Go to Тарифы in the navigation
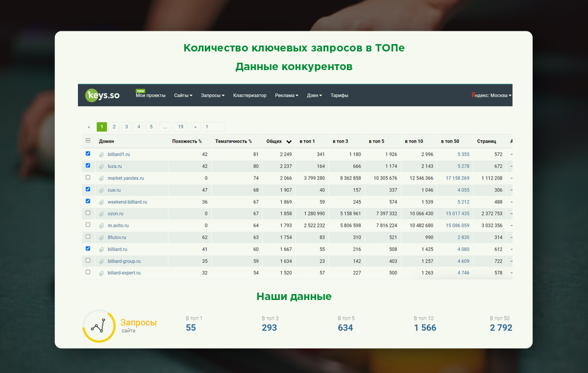The image size is (588, 373). (x=339, y=96)
